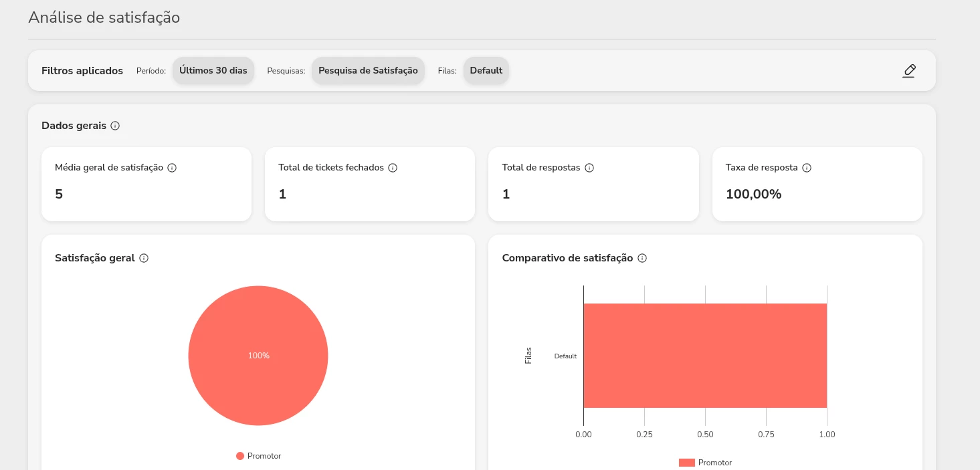Select the Pesquisa de Satisfação filter chip
The height and width of the screenshot is (470, 980).
tap(368, 71)
